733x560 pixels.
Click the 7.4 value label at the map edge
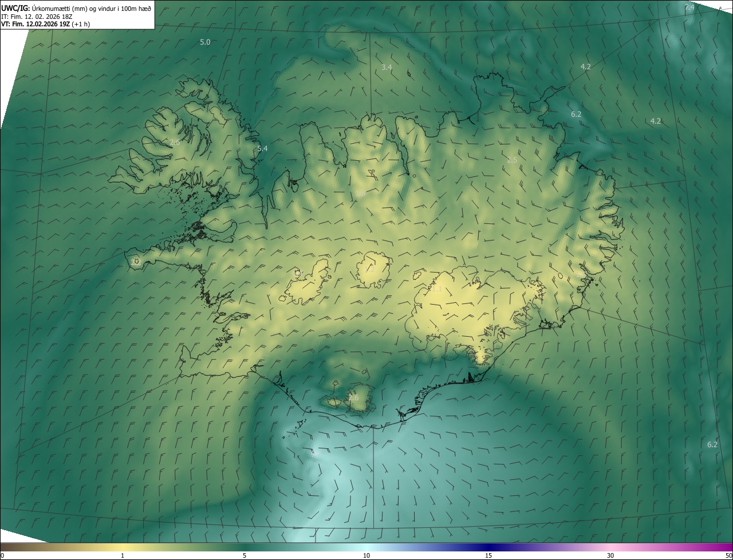(x=689, y=7)
